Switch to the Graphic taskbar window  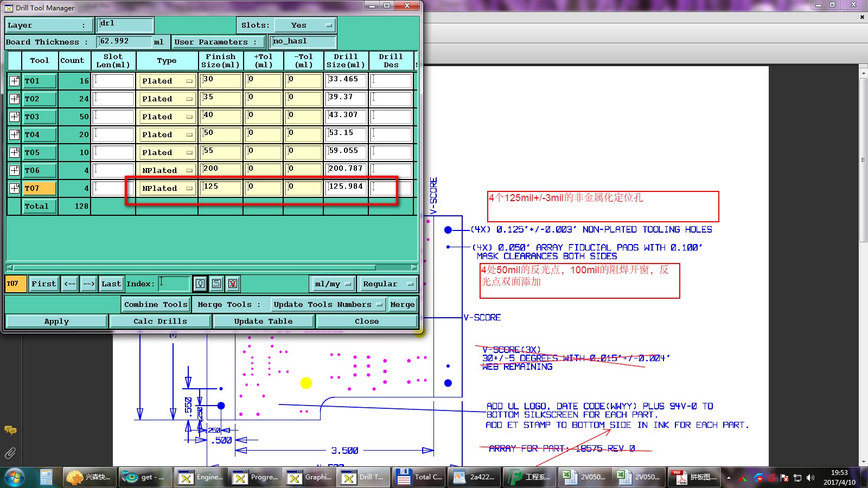coord(309,477)
